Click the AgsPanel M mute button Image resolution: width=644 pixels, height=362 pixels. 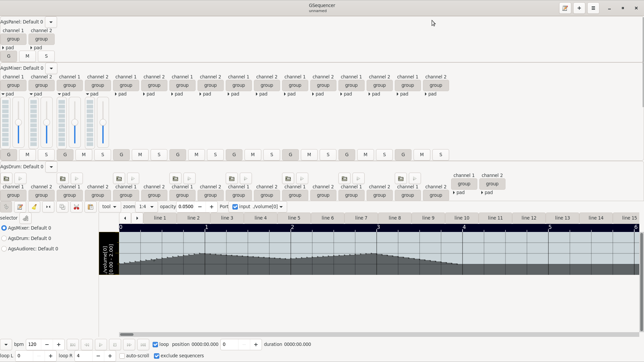28,56
